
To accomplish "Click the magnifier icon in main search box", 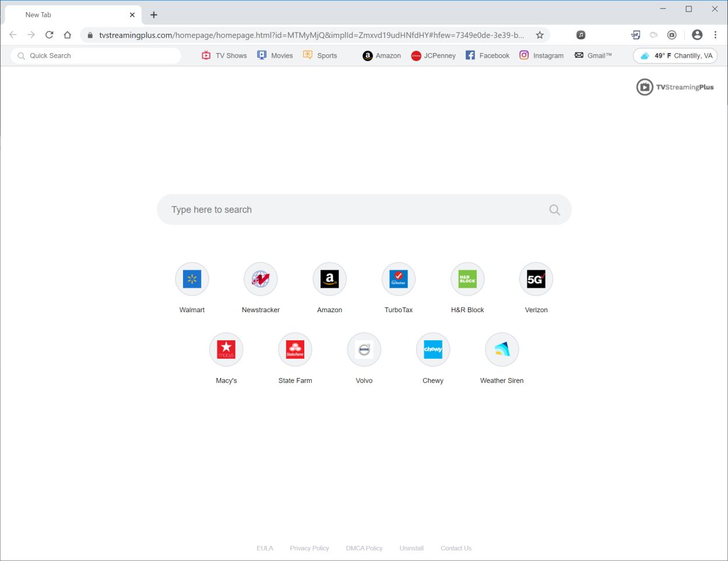I will (554, 210).
